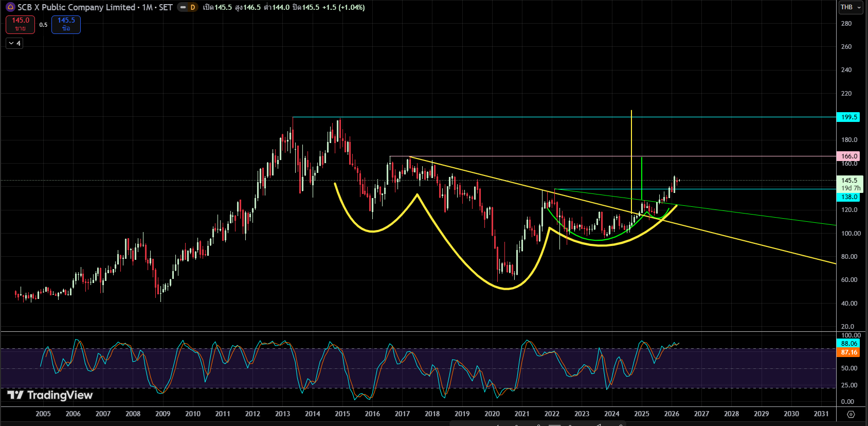
Task: Click the 40.00 level on the price axis
Action: point(849,304)
